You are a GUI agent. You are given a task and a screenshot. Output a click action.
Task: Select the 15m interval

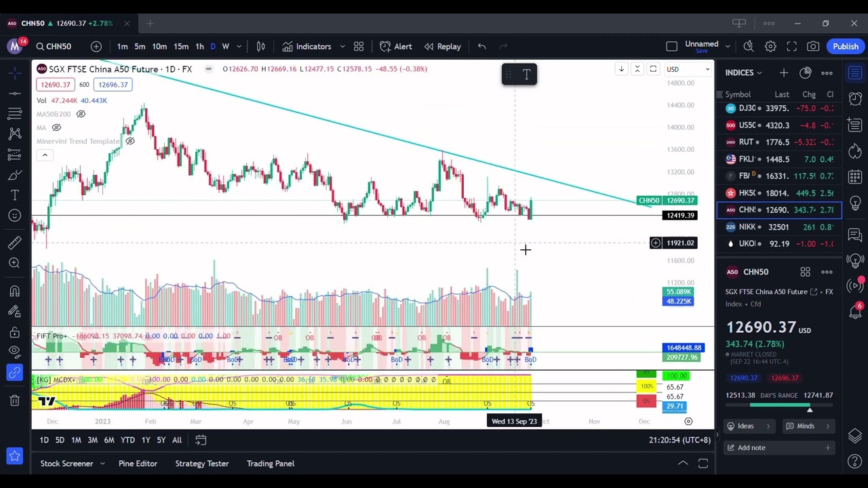(x=181, y=46)
